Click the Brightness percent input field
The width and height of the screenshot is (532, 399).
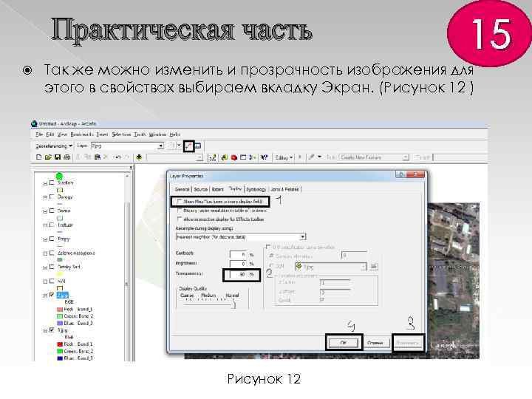coord(237,264)
